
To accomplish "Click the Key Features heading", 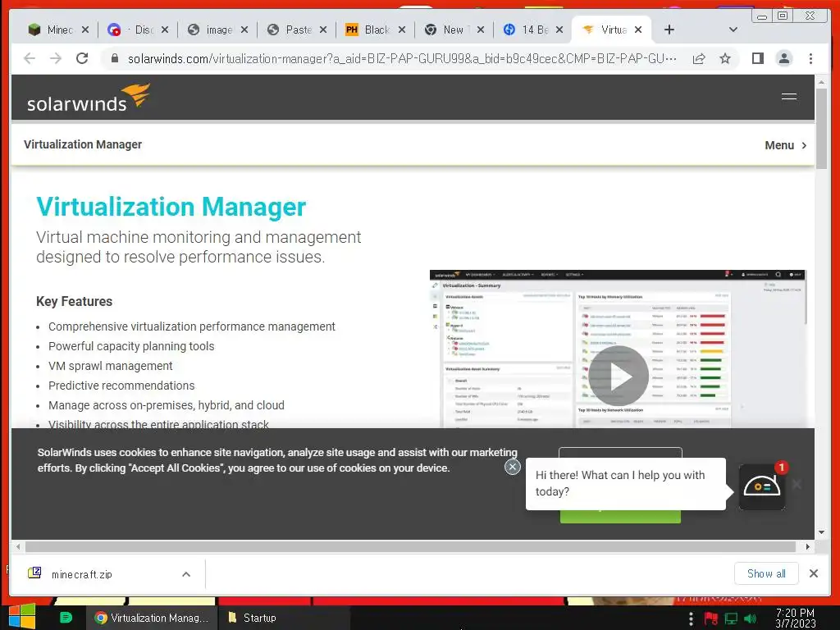I will [74, 301].
